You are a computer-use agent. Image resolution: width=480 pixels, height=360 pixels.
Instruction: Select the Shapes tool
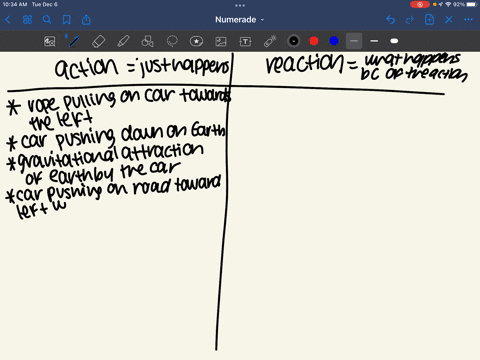click(x=147, y=41)
